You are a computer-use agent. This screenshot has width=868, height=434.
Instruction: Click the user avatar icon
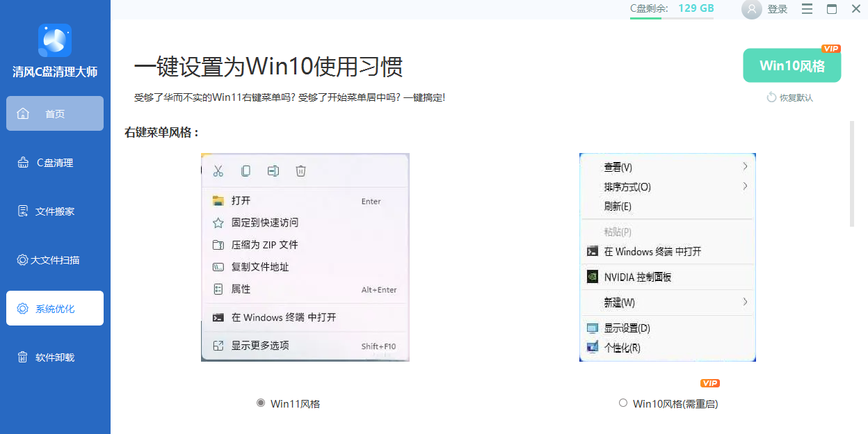(752, 9)
